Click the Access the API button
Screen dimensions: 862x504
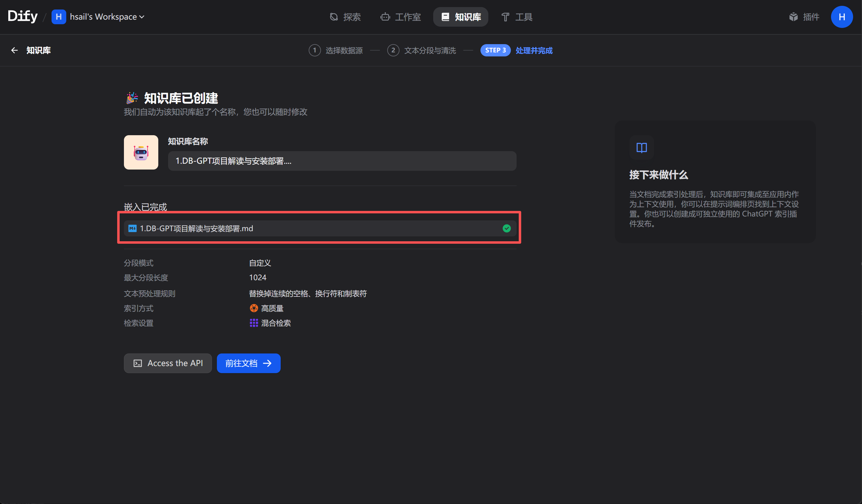coord(167,363)
